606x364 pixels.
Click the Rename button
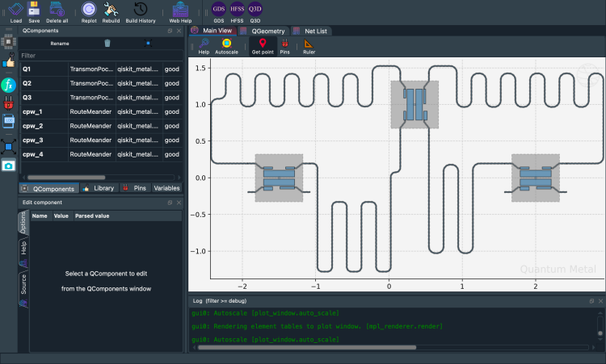click(60, 44)
